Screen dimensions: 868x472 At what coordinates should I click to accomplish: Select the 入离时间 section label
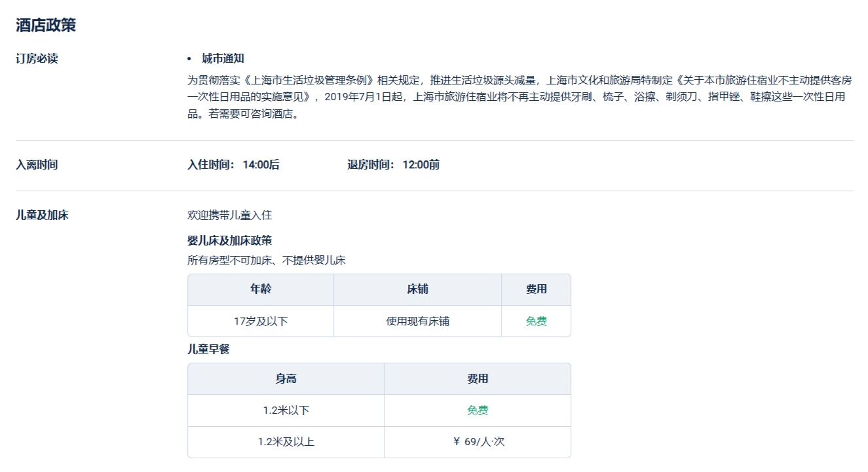pyautogui.click(x=37, y=165)
